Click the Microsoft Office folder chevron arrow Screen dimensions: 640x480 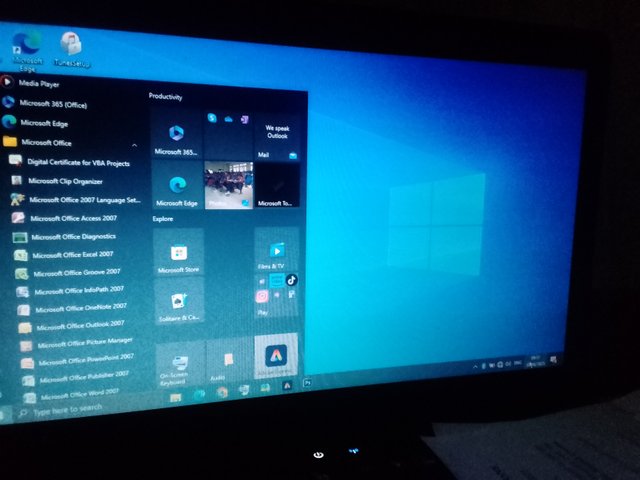pyautogui.click(x=134, y=145)
